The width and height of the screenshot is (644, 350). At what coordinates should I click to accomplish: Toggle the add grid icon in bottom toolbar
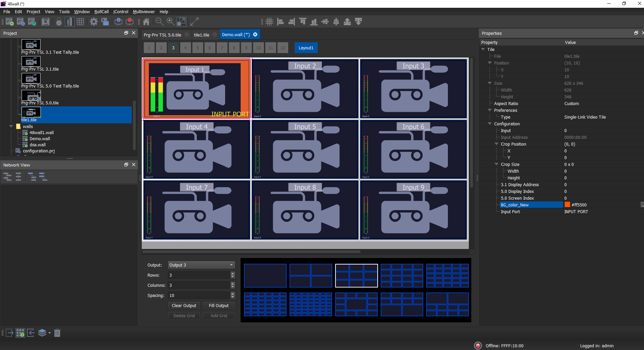pos(20,333)
